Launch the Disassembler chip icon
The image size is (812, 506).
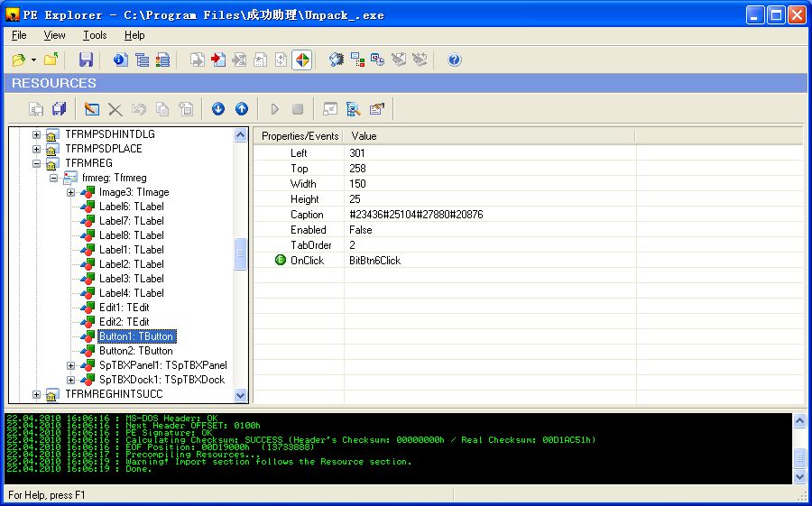[x=337, y=60]
